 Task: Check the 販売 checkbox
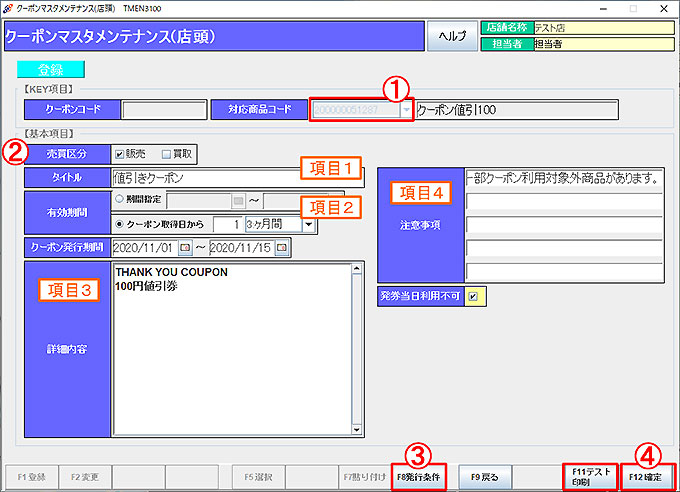click(x=119, y=154)
